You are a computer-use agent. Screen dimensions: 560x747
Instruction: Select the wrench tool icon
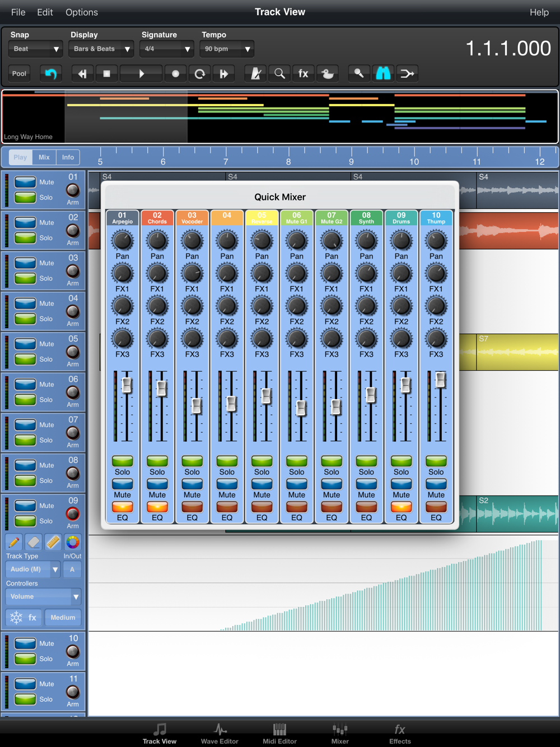[359, 73]
